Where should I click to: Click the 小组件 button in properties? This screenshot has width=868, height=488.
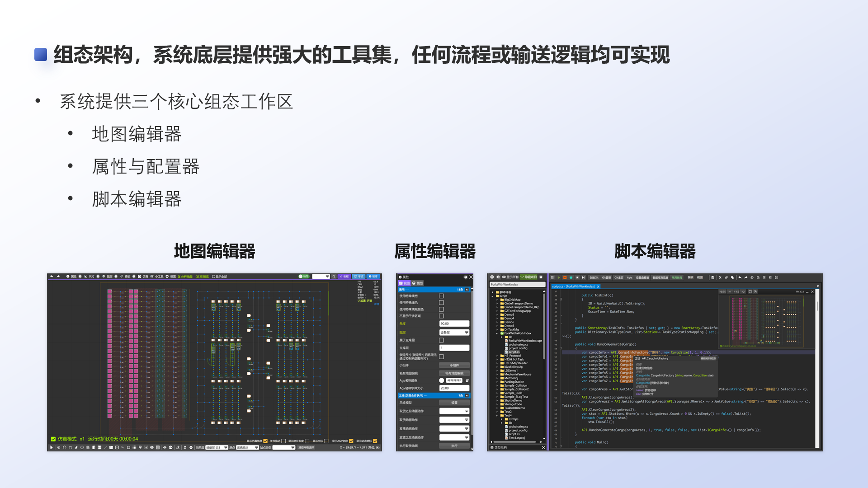454,365
